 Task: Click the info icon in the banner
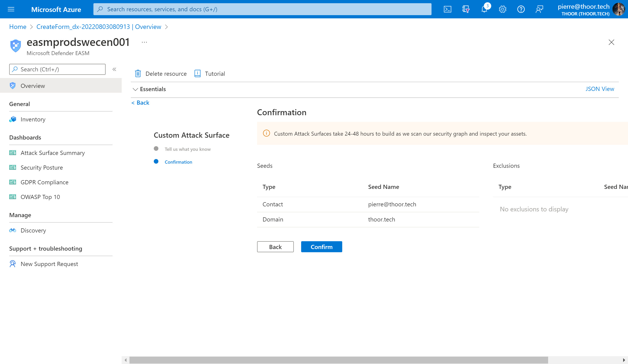coord(266,133)
